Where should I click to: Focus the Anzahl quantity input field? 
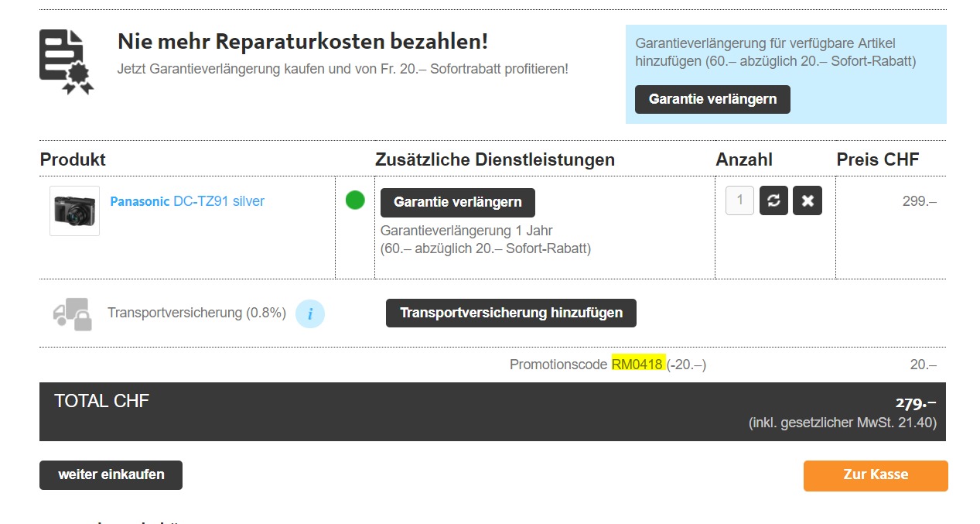(x=739, y=200)
